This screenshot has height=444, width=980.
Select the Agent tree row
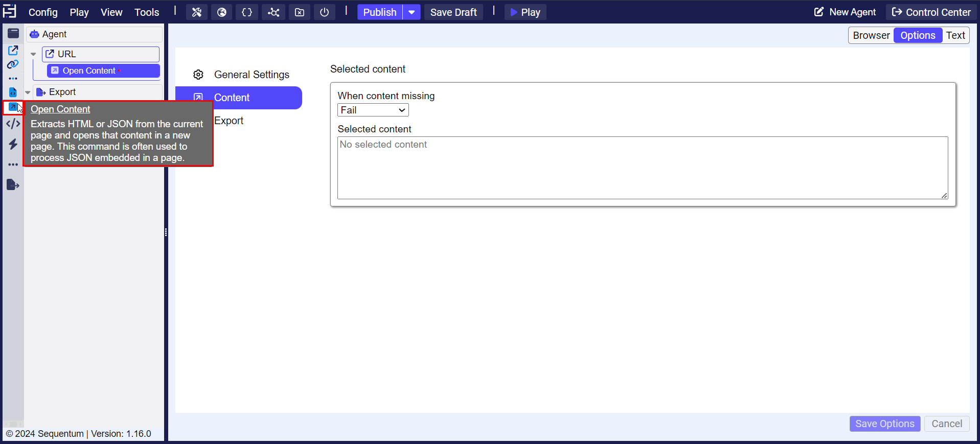coord(94,34)
